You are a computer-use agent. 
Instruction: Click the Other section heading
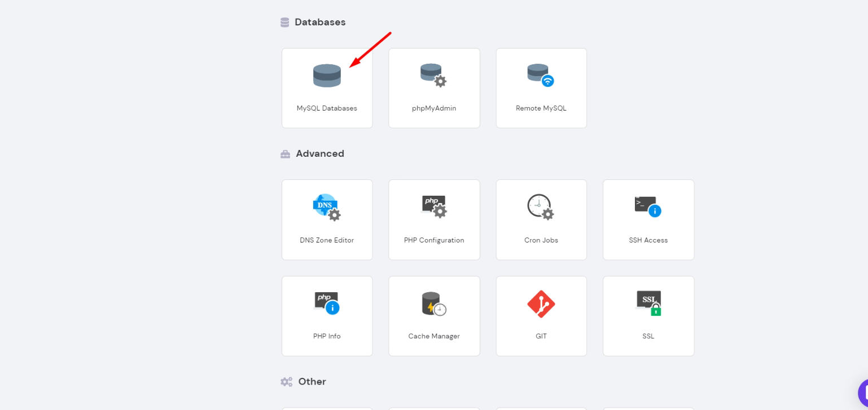point(312,381)
